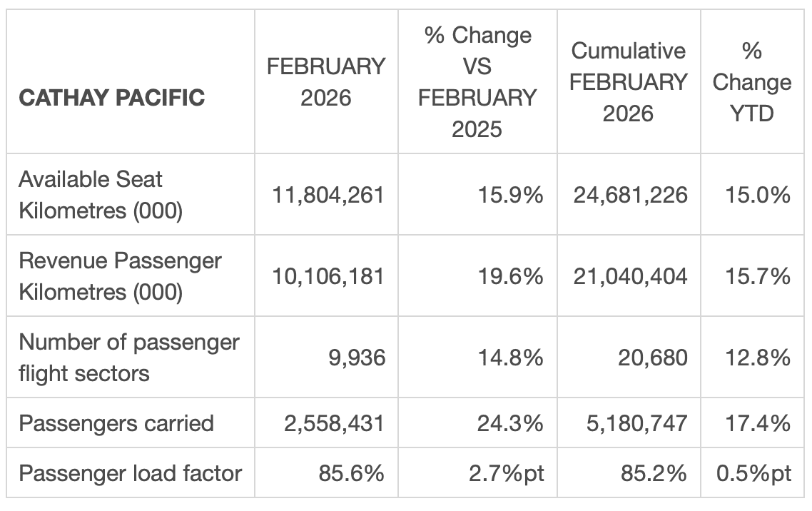Click the Number of passenger flight sectors label
The width and height of the screenshot is (812, 511).
128,357
